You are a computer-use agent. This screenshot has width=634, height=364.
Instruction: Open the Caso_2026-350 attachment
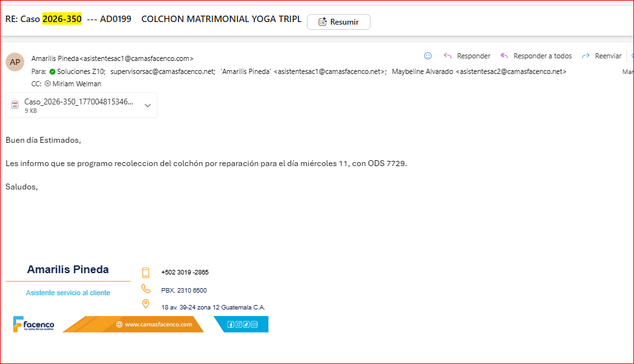click(78, 103)
